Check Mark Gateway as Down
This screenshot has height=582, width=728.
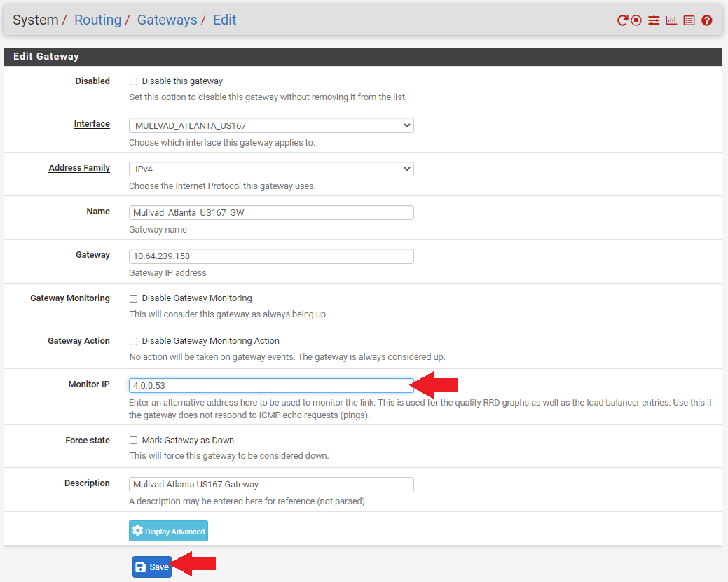133,440
